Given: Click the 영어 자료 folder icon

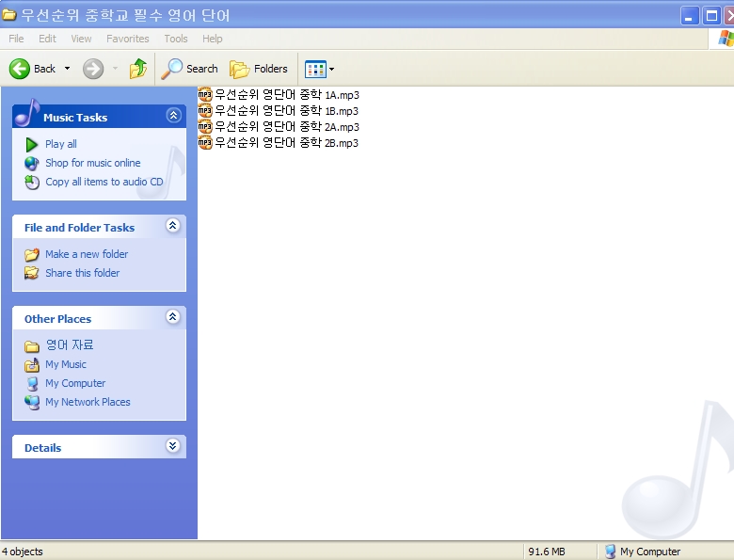Looking at the screenshot, I should coord(31,346).
